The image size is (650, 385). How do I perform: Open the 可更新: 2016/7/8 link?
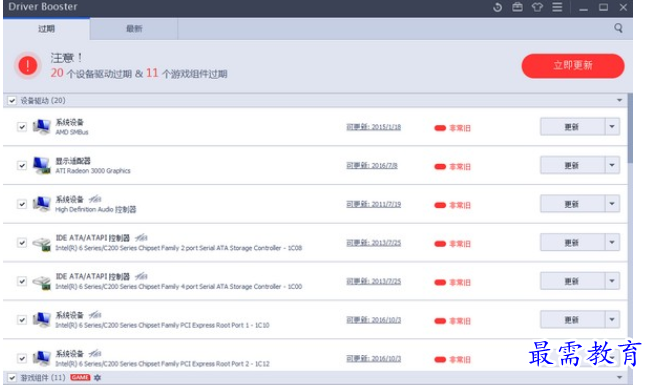click(x=372, y=165)
